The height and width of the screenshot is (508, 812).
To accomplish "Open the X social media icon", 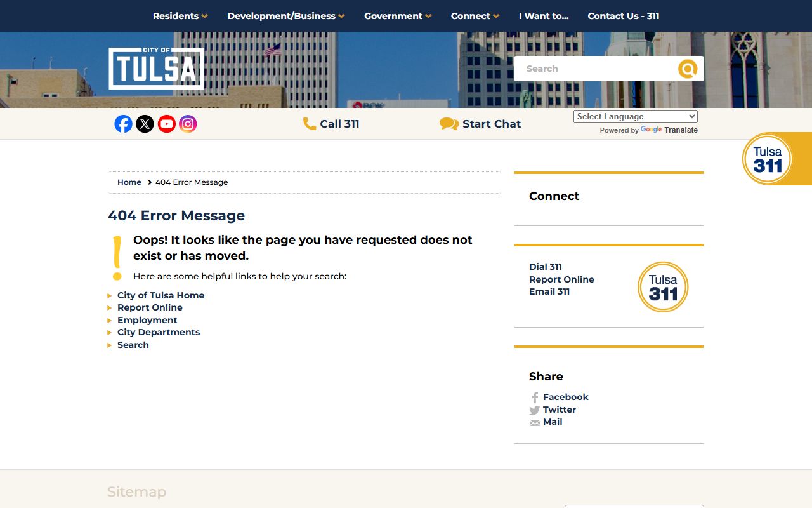I will coord(145,124).
